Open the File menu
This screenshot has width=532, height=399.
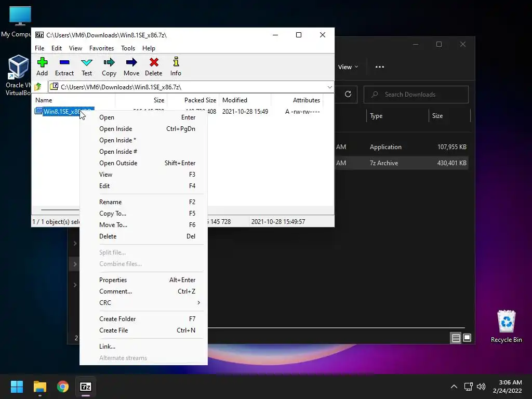point(39,48)
